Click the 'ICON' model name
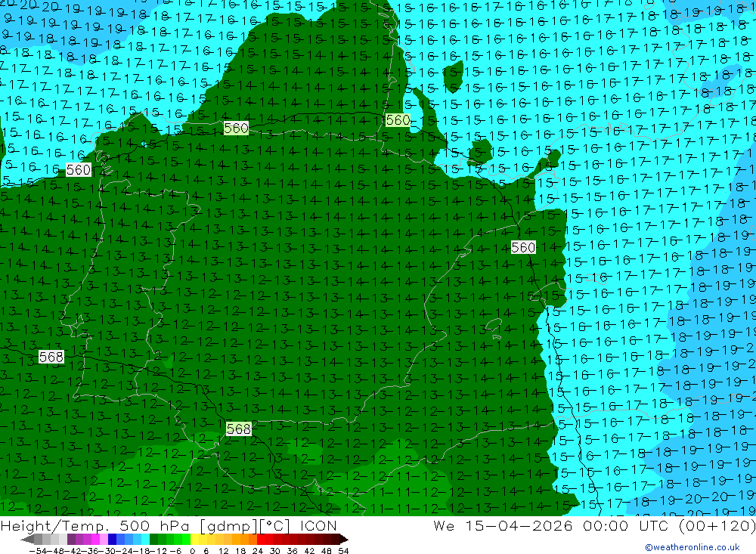The height and width of the screenshot is (554, 756). point(318,525)
